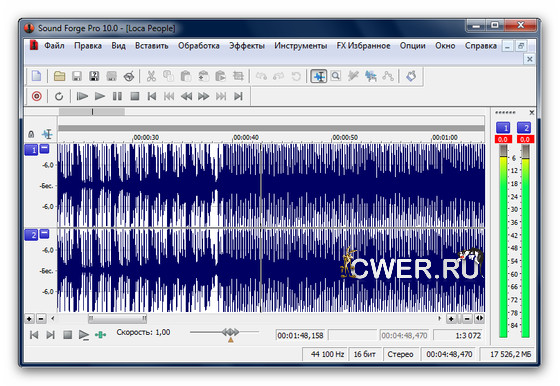The height and width of the screenshot is (386, 560).
Task: Select the Magnify tool icon
Action: click(x=336, y=76)
